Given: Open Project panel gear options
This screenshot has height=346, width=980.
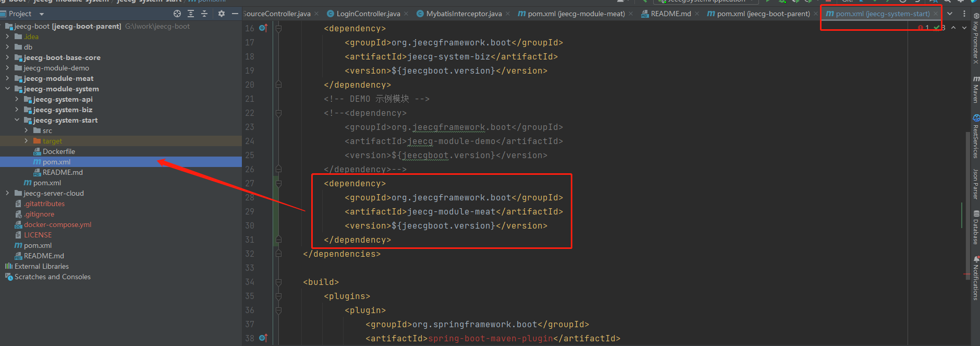Looking at the screenshot, I should 222,14.
